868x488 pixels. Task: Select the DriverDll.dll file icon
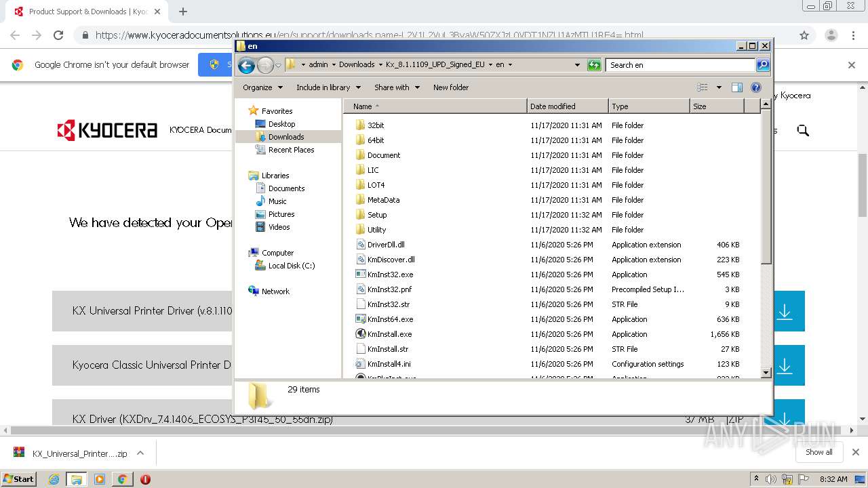point(361,245)
